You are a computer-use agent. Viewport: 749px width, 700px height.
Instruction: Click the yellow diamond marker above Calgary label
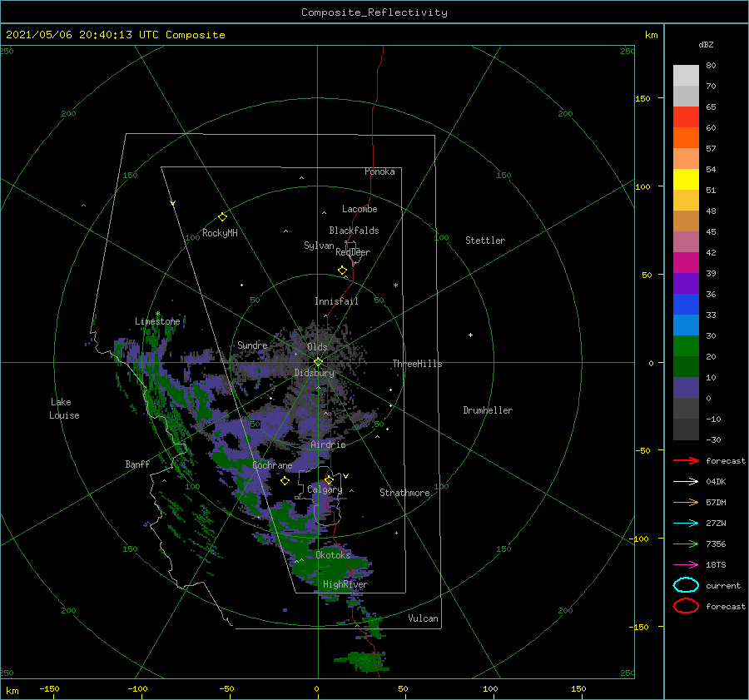coord(329,479)
